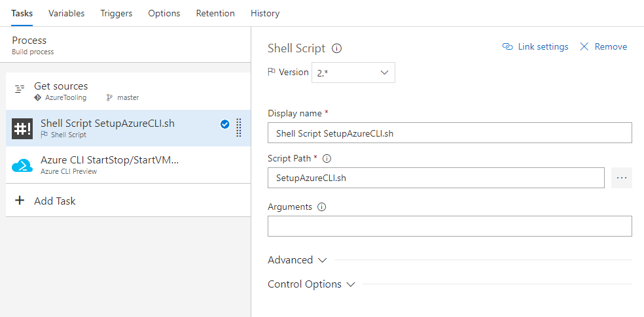Click the Shell Script hash-bang task icon
644x317 pixels.
22,128
